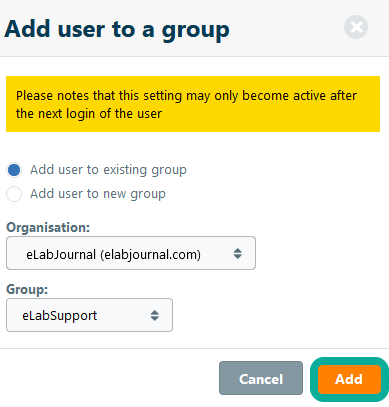Close the Add user to a group dialog
389x407 pixels.
(356, 27)
